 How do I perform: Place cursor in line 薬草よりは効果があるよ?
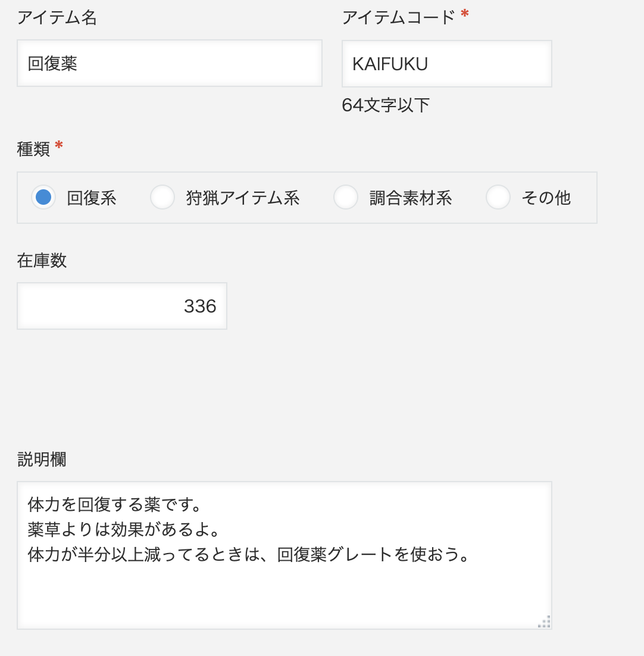tap(124, 530)
